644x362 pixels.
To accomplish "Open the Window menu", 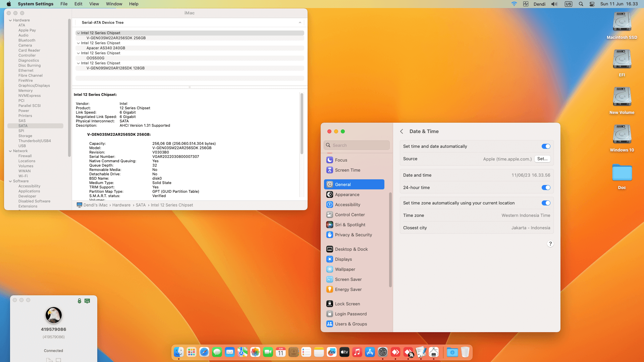I will click(114, 4).
